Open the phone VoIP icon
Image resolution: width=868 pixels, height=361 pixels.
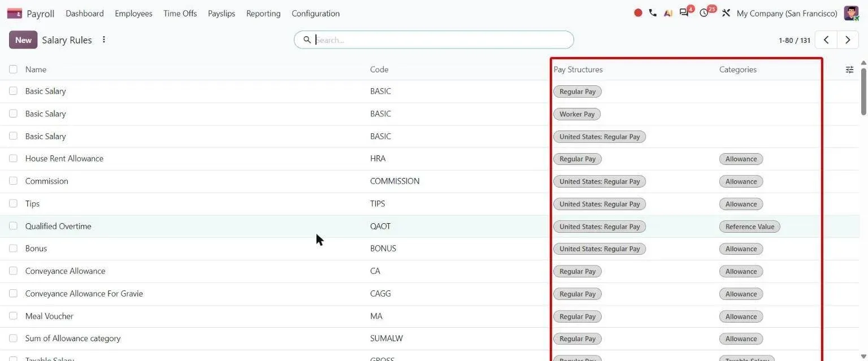coord(653,13)
